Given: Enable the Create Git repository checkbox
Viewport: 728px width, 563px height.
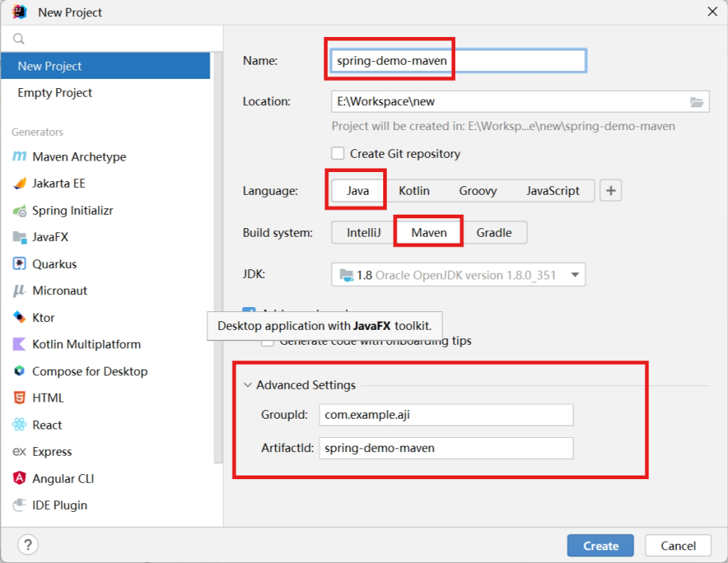Looking at the screenshot, I should click(338, 154).
